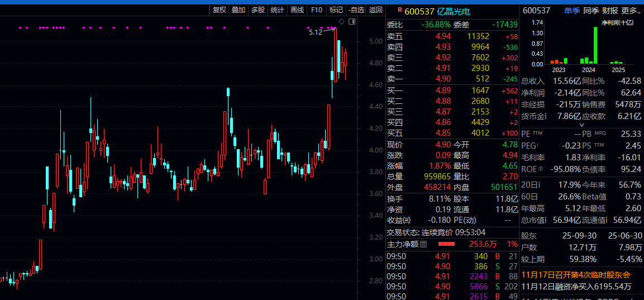Click the 负债率 value 95.24

[x=632, y=169]
